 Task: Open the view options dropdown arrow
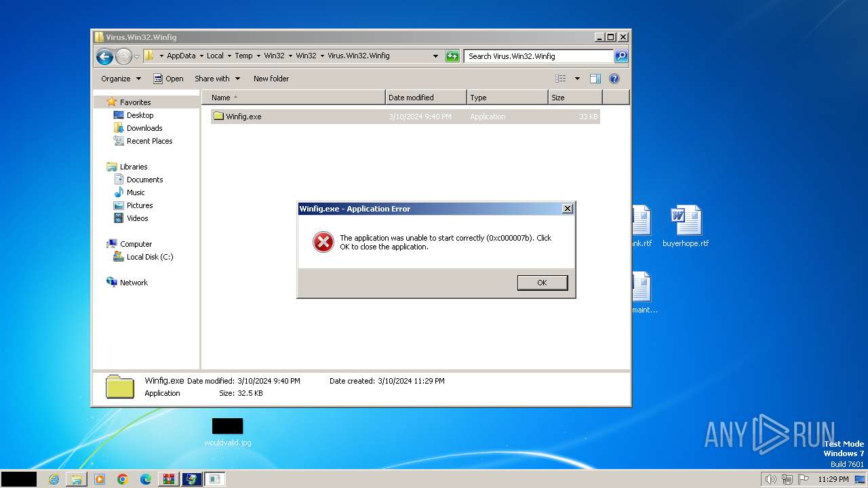577,79
